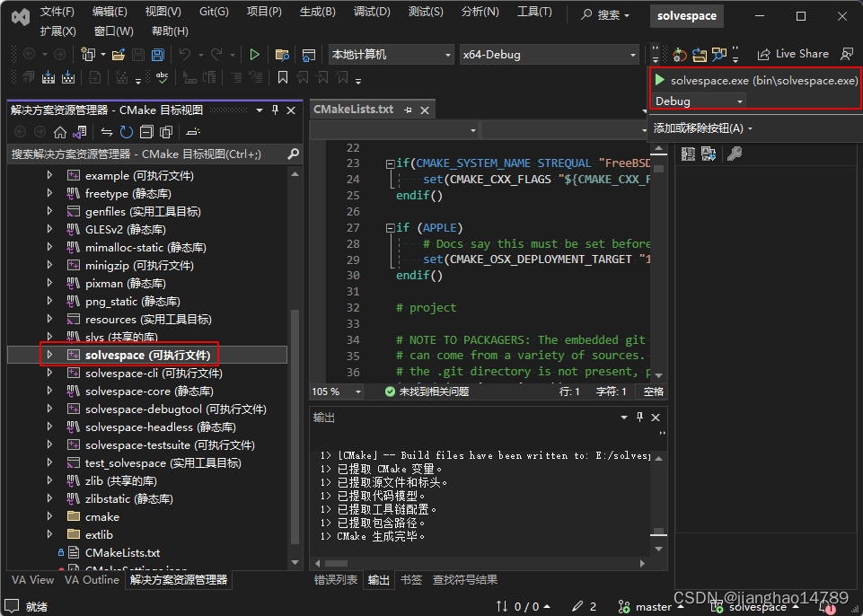Collapse the code fold at line 27
Screen dimensions: 863x616
click(x=391, y=227)
